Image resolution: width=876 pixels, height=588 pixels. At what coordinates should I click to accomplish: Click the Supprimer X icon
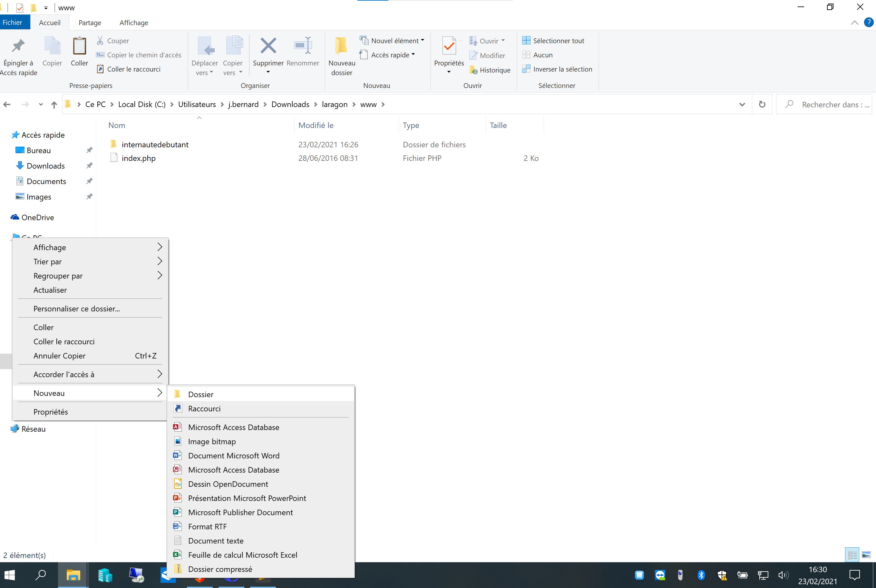click(x=268, y=46)
